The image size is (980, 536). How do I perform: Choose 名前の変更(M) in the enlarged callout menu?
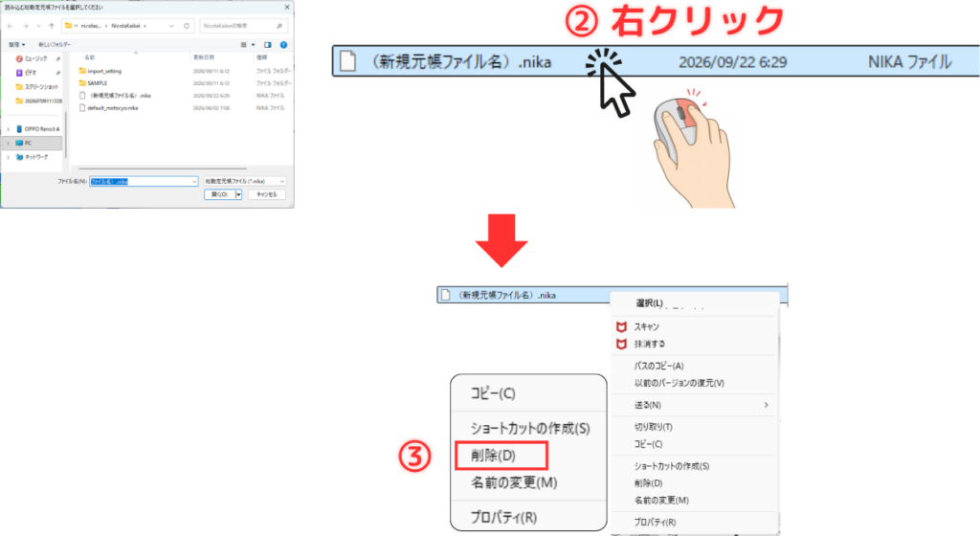[514, 482]
